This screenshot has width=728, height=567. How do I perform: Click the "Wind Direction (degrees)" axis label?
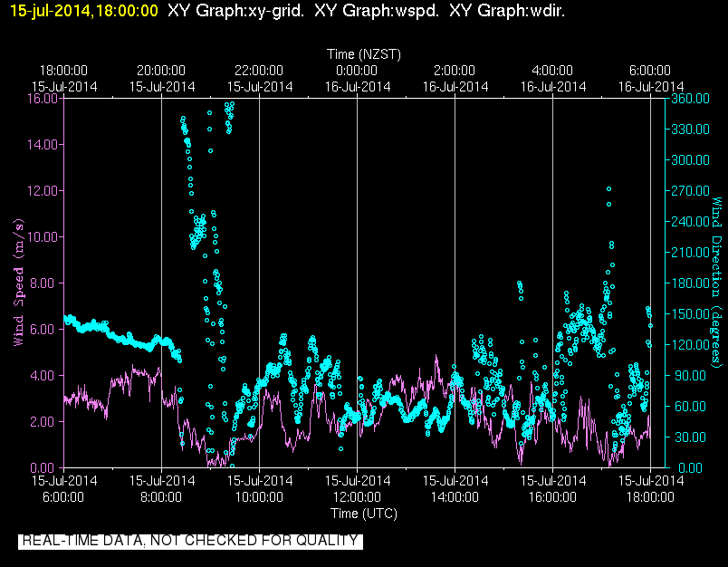point(717,283)
